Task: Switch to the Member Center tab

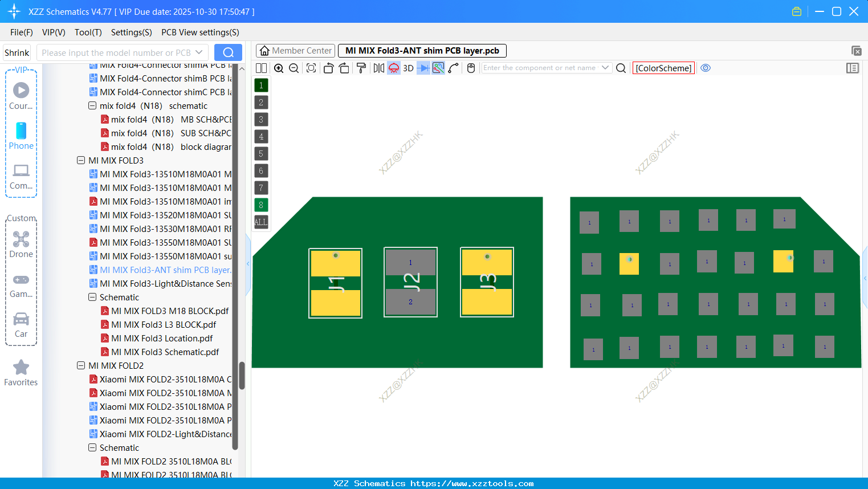Action: click(295, 50)
